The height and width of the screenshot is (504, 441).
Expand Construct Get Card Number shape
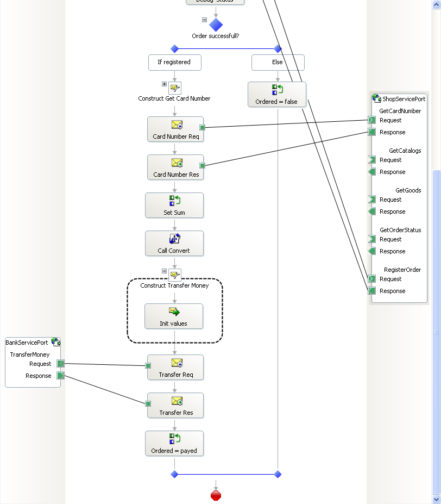(164, 84)
